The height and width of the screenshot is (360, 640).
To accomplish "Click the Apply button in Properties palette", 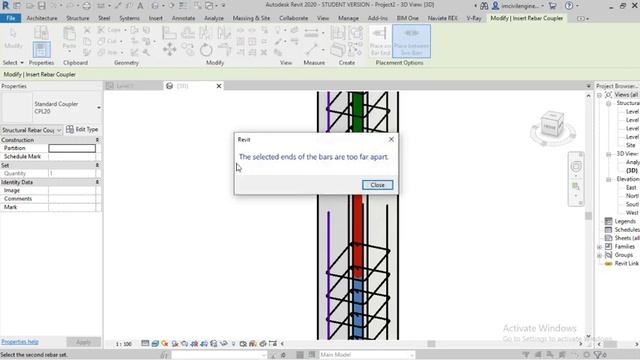I will pos(83,342).
